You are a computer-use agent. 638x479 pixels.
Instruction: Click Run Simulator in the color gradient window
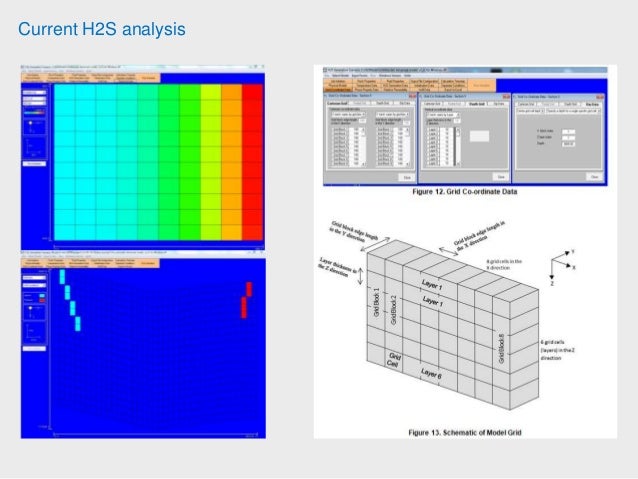pos(149,78)
